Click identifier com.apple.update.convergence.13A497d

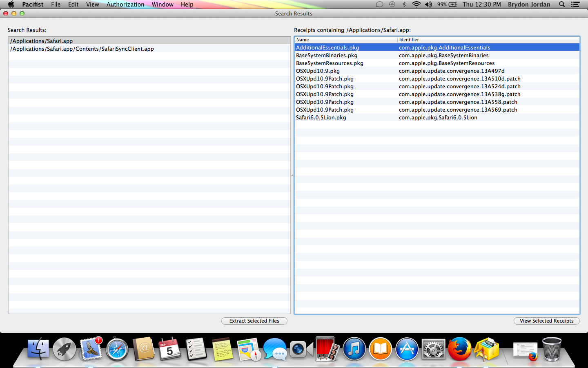tap(452, 71)
